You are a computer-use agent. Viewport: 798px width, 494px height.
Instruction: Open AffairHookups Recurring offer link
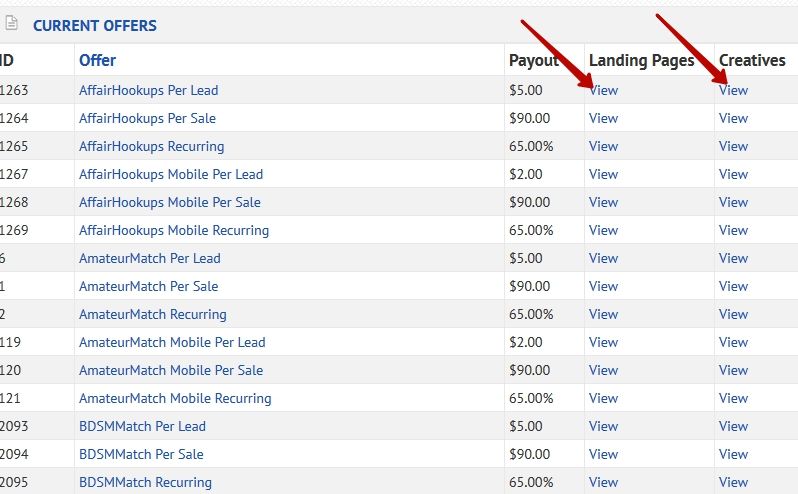[x=151, y=146]
